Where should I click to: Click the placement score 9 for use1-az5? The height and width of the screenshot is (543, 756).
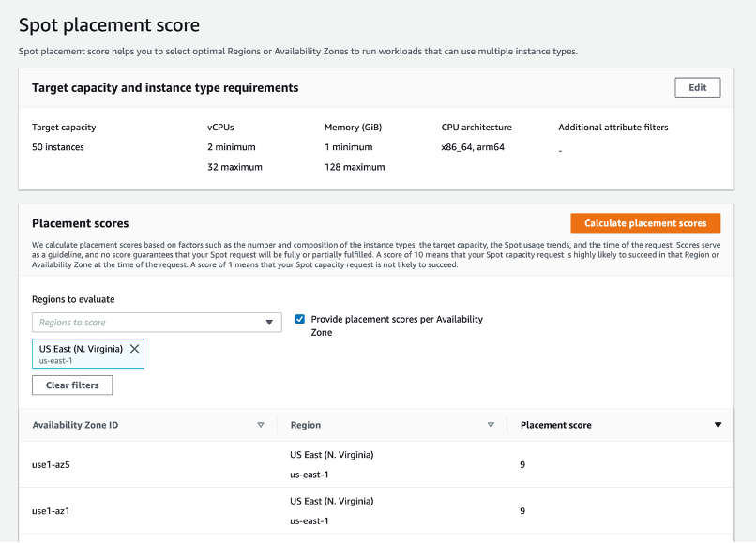pyautogui.click(x=522, y=464)
